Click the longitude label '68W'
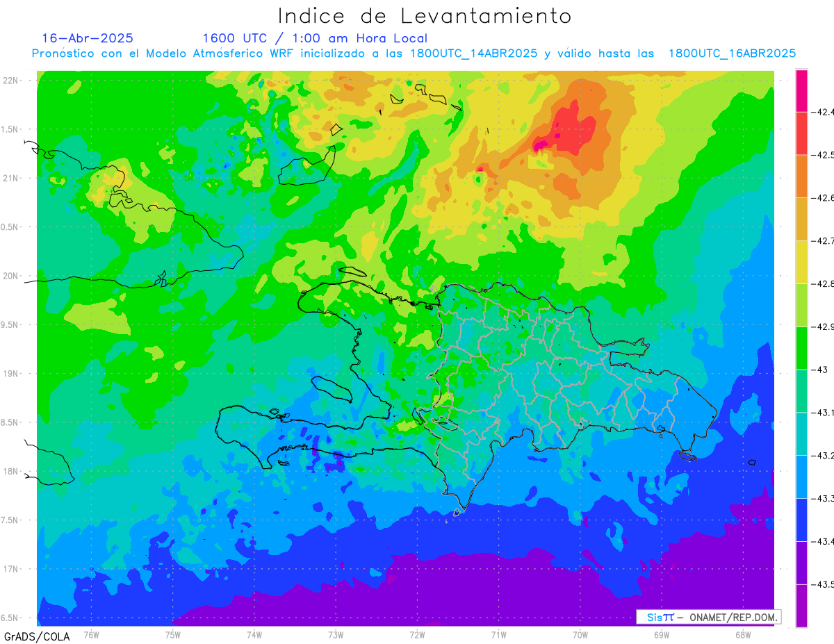Image resolution: width=834 pixels, height=644 pixels. click(743, 635)
